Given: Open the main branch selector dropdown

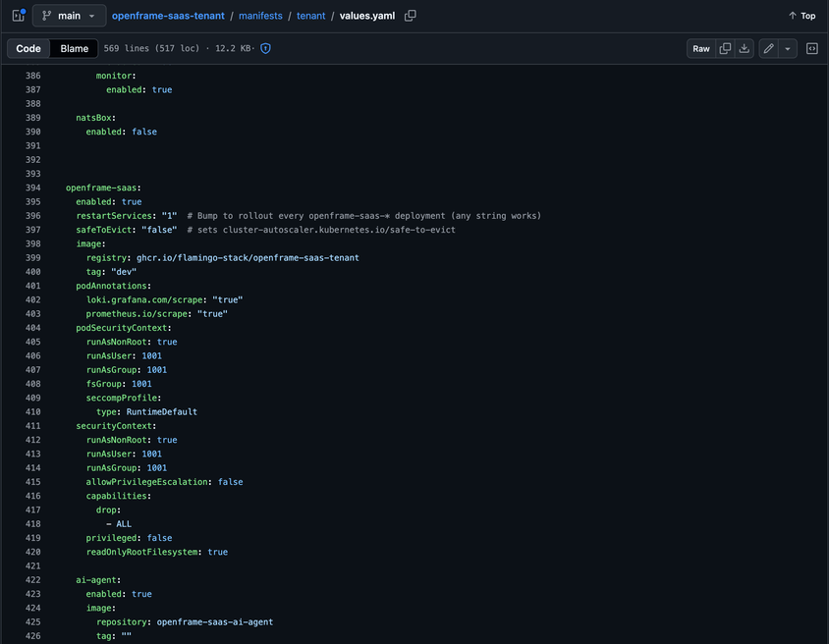Looking at the screenshot, I should click(x=70, y=16).
